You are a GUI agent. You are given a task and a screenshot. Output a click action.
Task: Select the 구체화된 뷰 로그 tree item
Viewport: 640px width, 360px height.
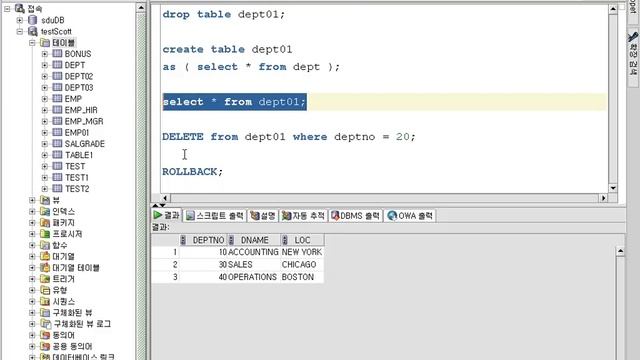[82, 324]
